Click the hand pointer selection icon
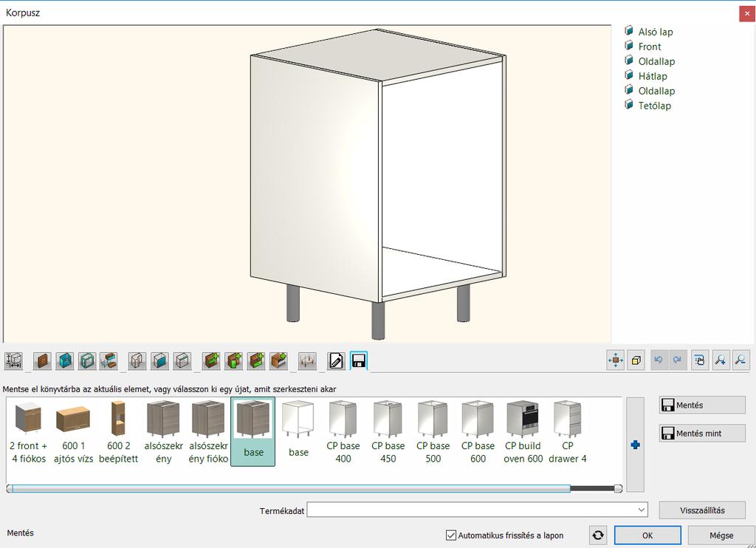The width and height of the screenshot is (756, 548). (700, 360)
